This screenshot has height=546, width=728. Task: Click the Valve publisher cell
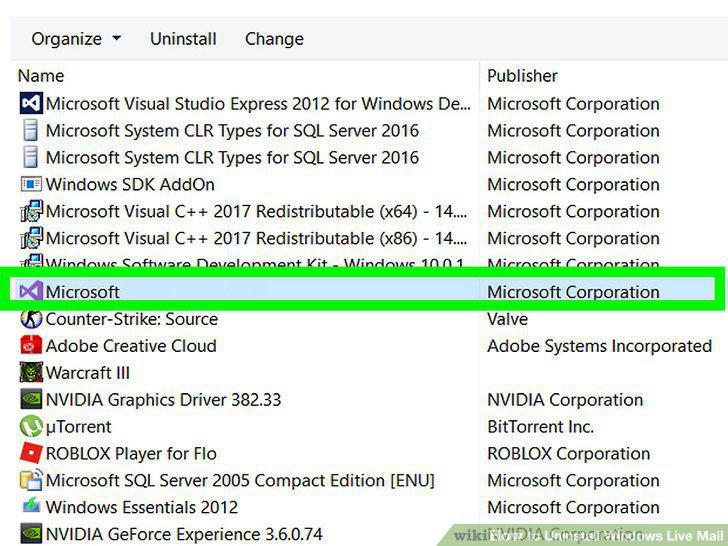(x=507, y=319)
